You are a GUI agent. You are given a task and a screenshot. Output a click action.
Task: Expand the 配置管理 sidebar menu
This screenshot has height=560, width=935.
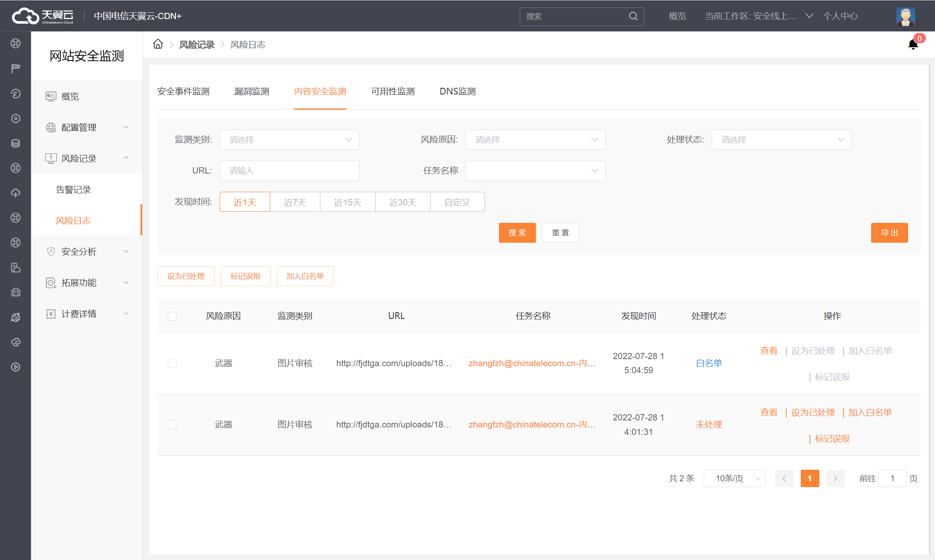coord(87,128)
